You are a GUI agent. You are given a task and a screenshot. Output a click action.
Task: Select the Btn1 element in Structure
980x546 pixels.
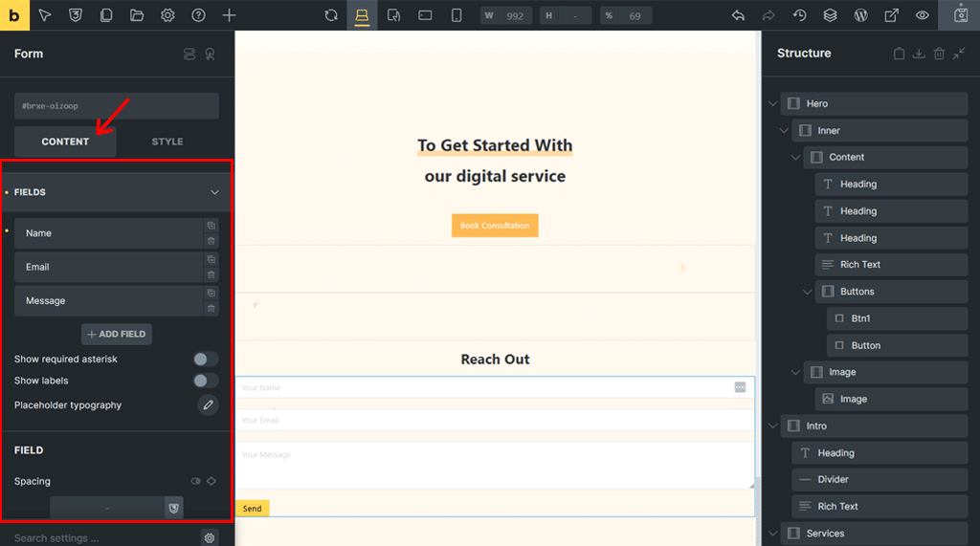coord(897,318)
